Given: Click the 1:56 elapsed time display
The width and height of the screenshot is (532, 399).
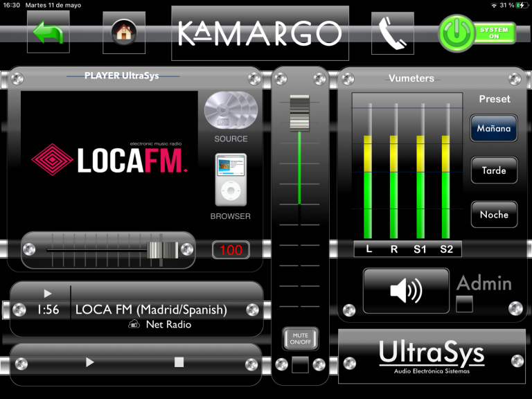Looking at the screenshot, I should [48, 310].
